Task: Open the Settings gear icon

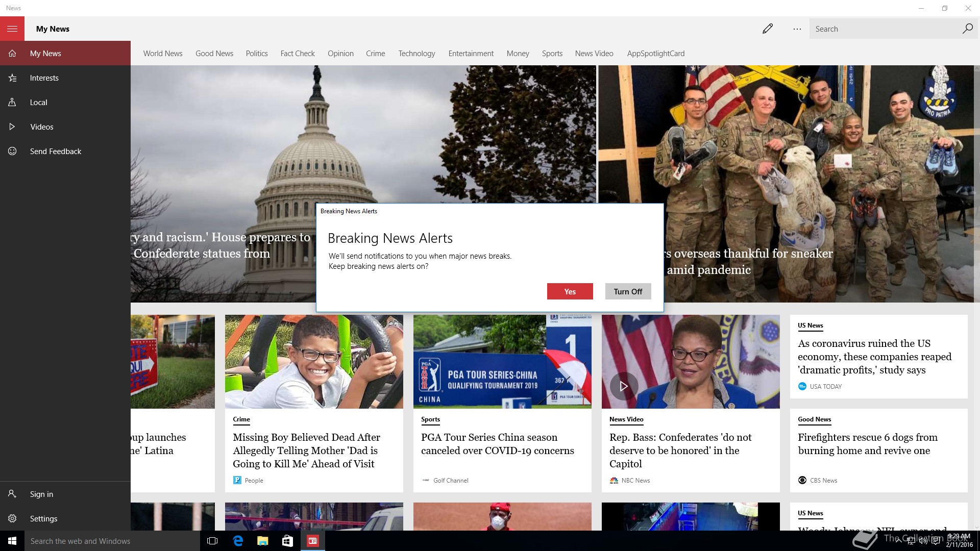Action: pos(12,518)
